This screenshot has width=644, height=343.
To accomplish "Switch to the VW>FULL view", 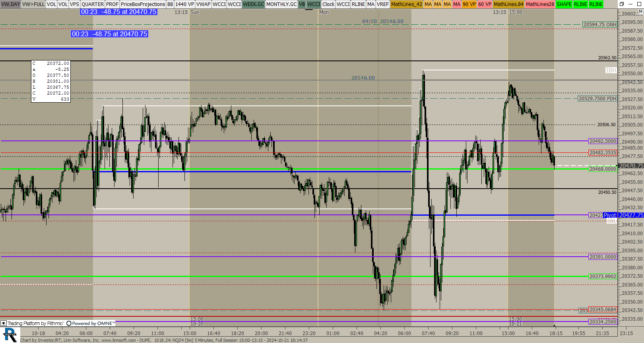I will point(33,4).
